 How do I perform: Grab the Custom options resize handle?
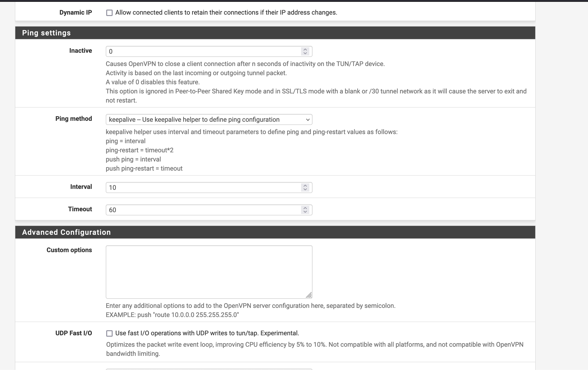click(309, 295)
